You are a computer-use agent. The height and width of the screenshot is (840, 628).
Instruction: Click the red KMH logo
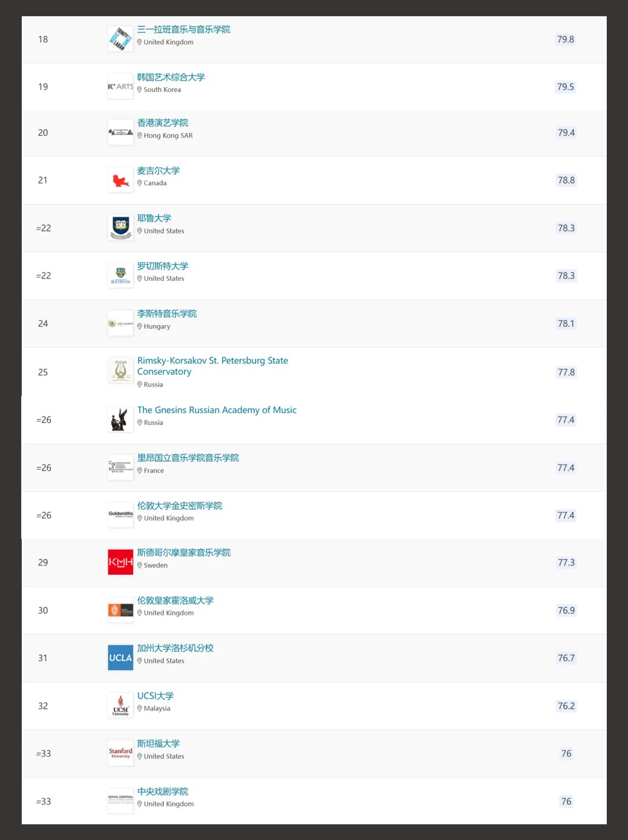pos(120,562)
